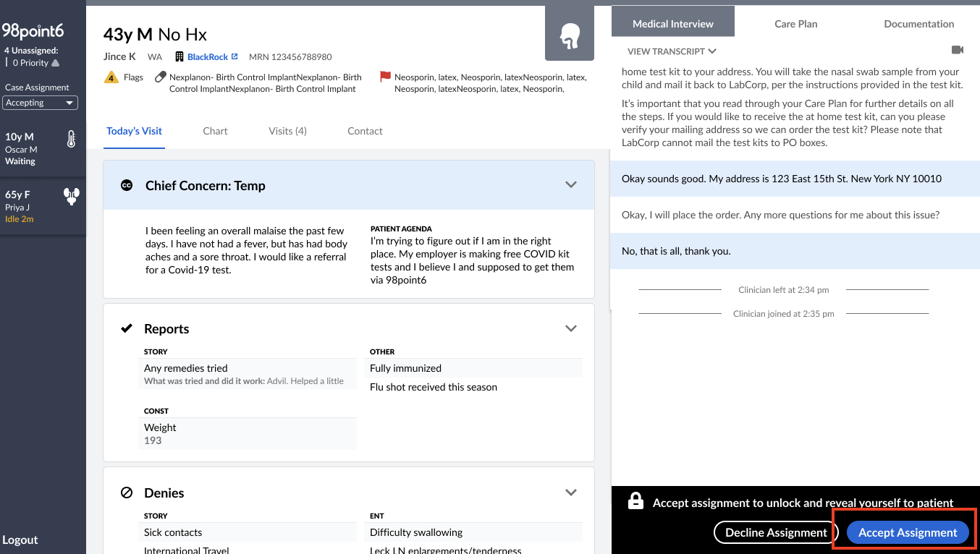Select Priya J idle patient card
This screenshot has width=980, height=554.
(43, 206)
